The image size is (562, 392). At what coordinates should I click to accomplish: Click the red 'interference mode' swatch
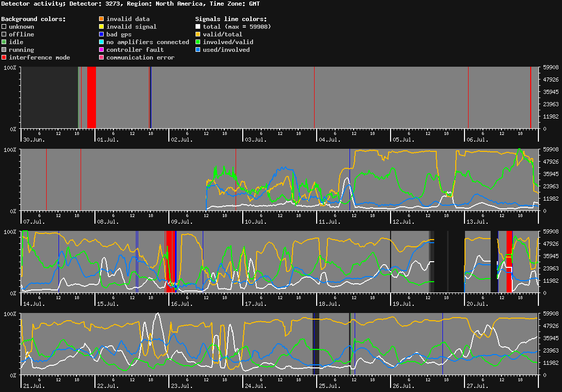[4, 57]
